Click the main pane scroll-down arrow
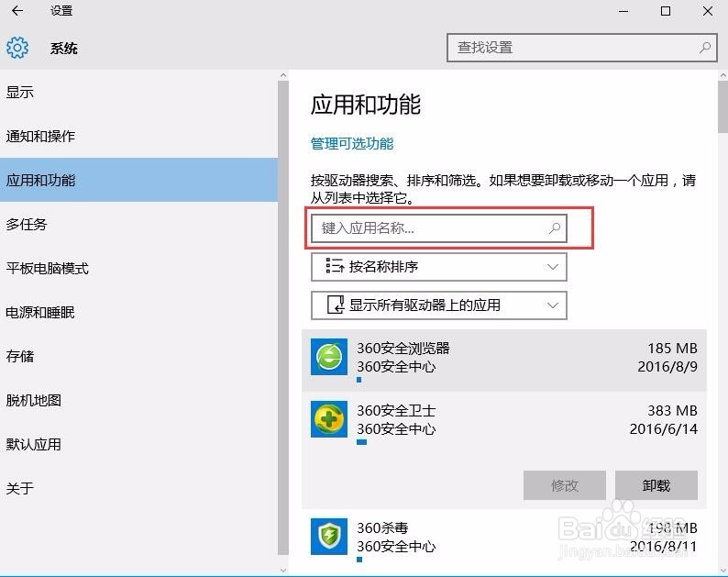This screenshot has height=577, width=728. 722,570
